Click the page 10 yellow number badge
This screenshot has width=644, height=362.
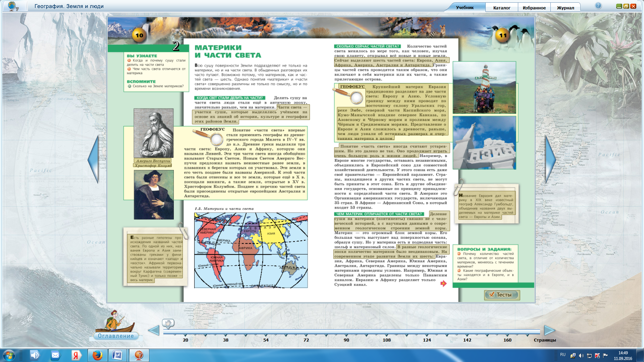coord(139,35)
